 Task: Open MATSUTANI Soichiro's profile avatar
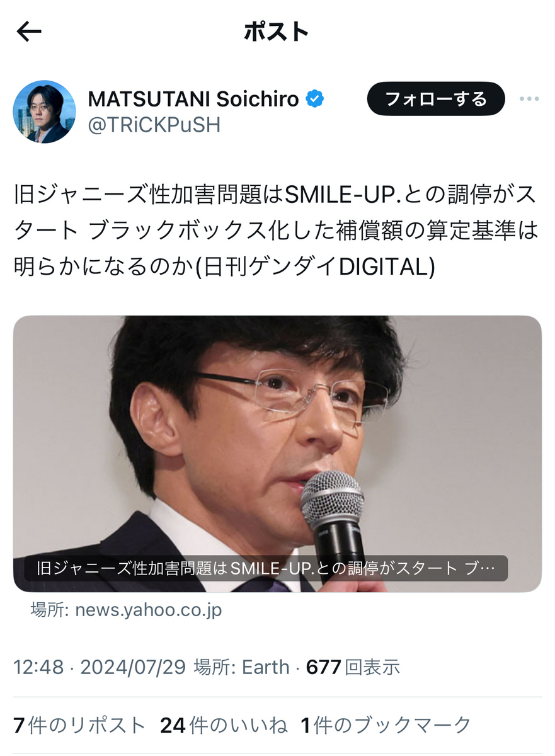tap(44, 112)
